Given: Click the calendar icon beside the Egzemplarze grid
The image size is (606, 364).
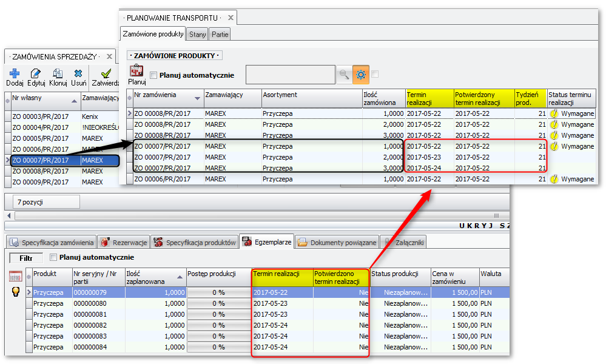Looking at the screenshot, I should coord(15,276).
